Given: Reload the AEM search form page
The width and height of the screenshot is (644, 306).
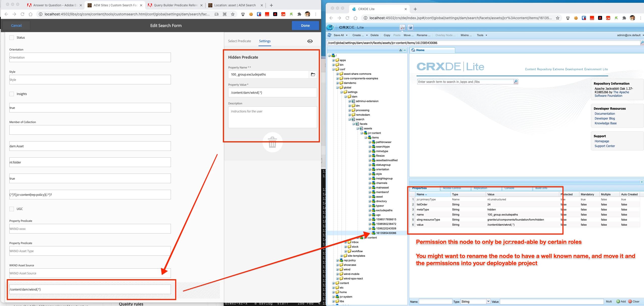Looking at the screenshot, I should coord(22,14).
